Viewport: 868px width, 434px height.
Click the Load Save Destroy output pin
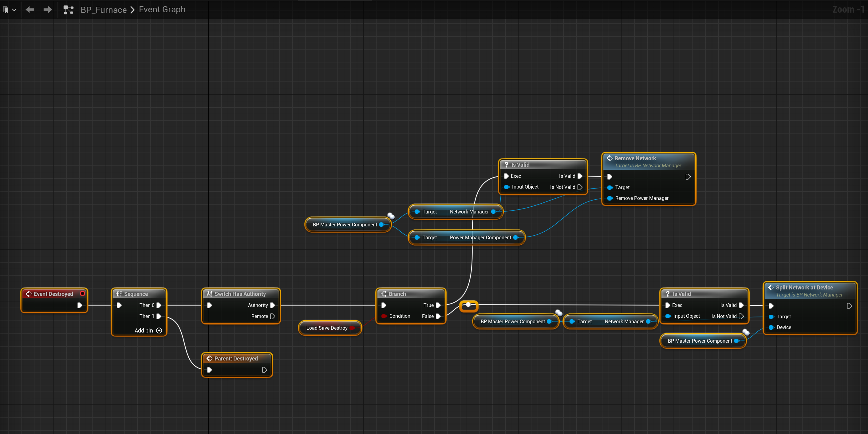point(352,328)
